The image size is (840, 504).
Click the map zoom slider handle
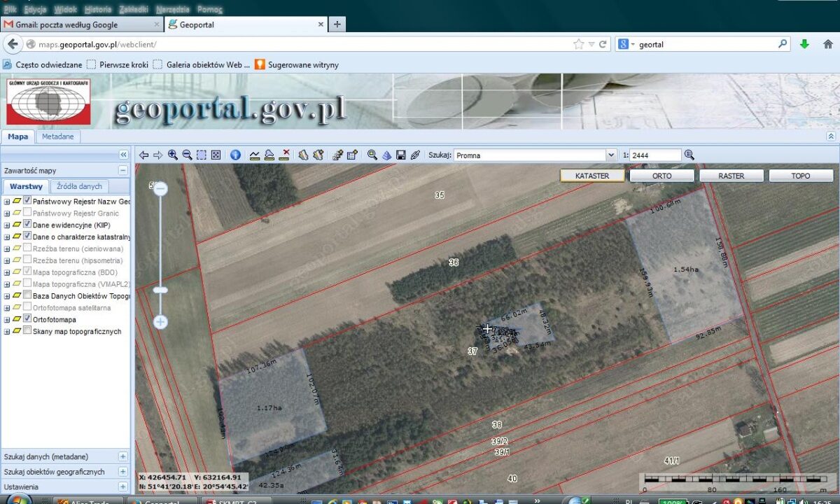pos(160,289)
